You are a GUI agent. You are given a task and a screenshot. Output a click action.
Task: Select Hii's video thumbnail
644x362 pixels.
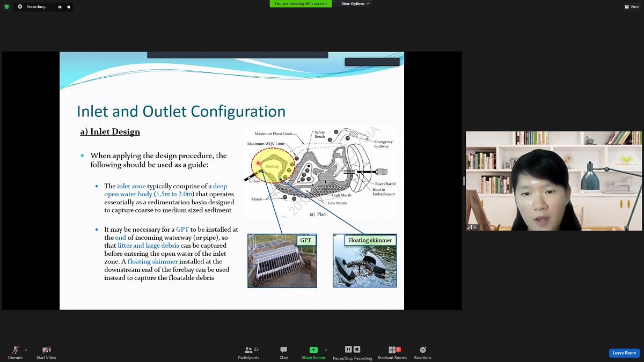553,181
